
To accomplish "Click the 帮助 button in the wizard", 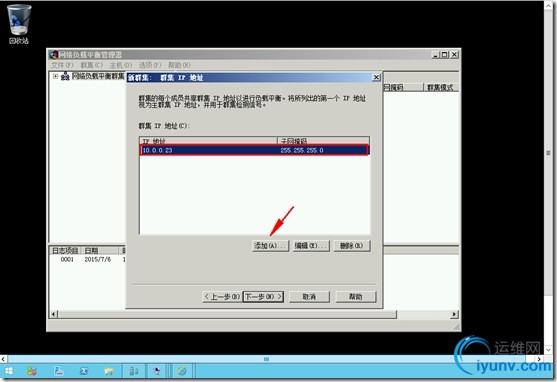I will [x=356, y=297].
